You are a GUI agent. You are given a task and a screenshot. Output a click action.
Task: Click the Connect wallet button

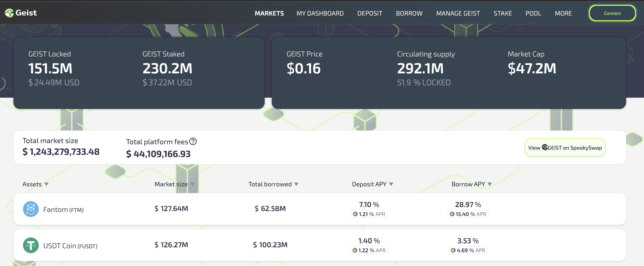(x=612, y=13)
